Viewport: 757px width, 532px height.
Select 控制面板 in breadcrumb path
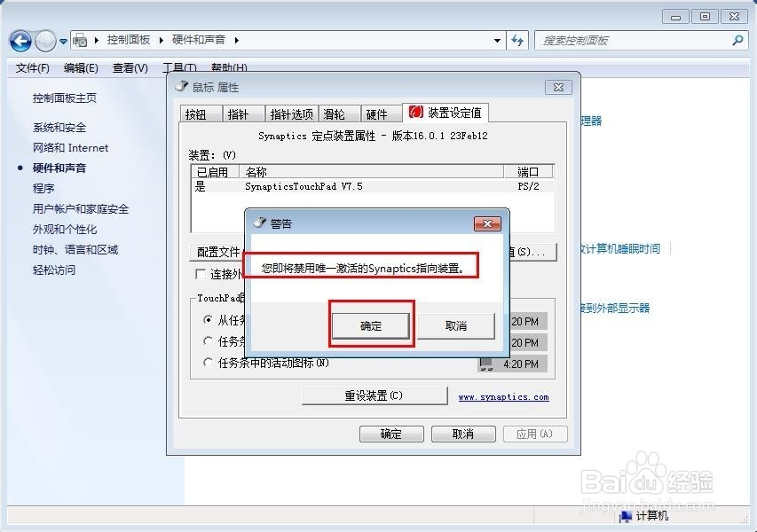click(129, 40)
